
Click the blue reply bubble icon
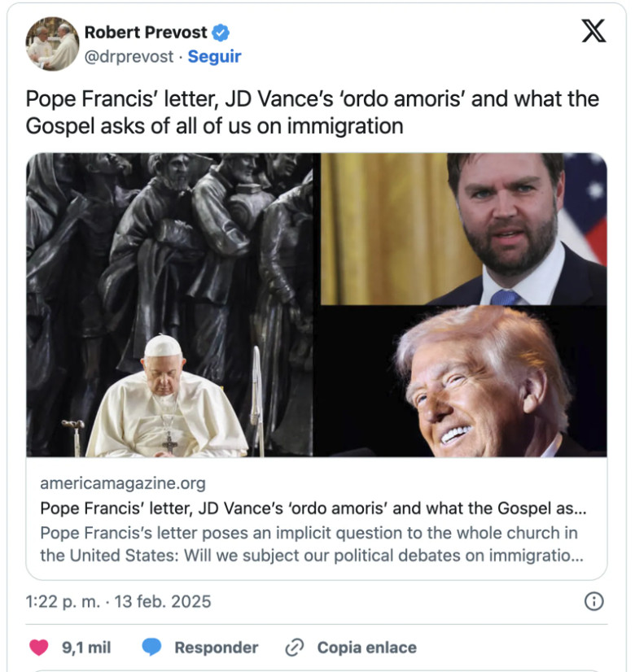[151, 647]
